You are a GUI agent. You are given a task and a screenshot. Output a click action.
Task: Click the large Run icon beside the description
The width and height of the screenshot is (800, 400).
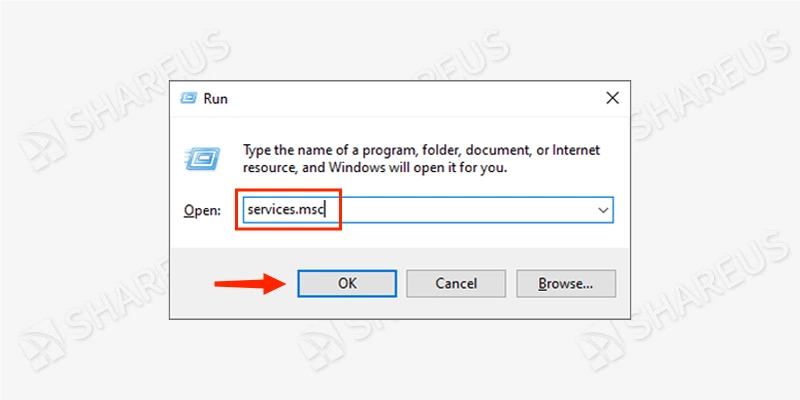203,158
